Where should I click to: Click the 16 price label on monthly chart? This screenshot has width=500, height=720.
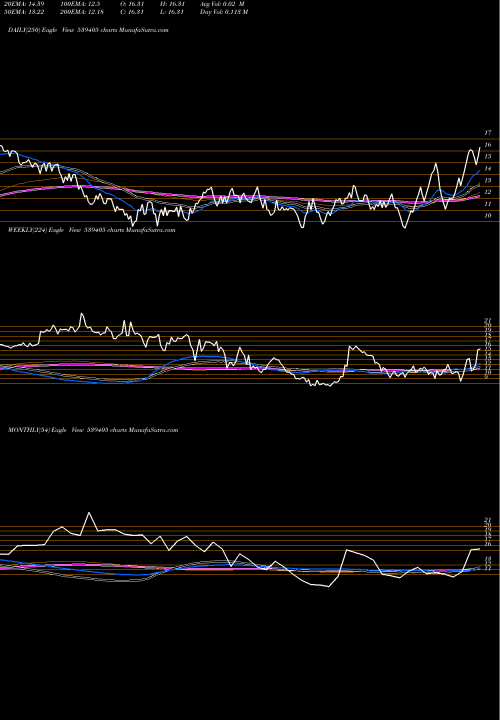tap(488, 544)
